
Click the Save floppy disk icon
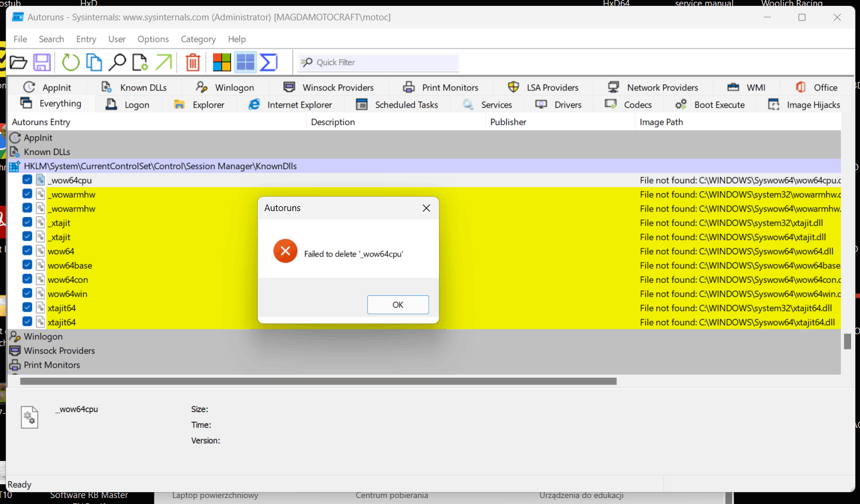(42, 62)
